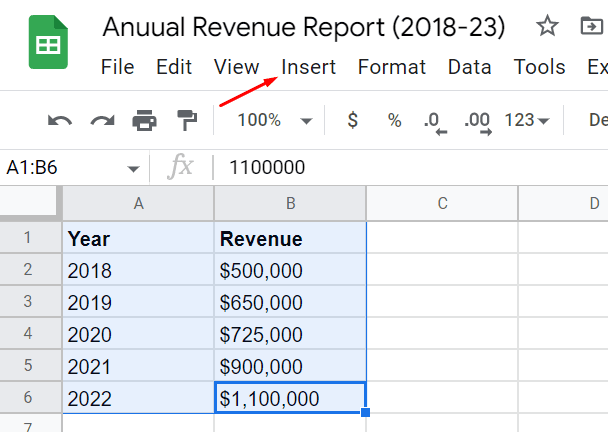Select the cell containing 2021
Viewport: 608px width, 432px height.
(138, 365)
